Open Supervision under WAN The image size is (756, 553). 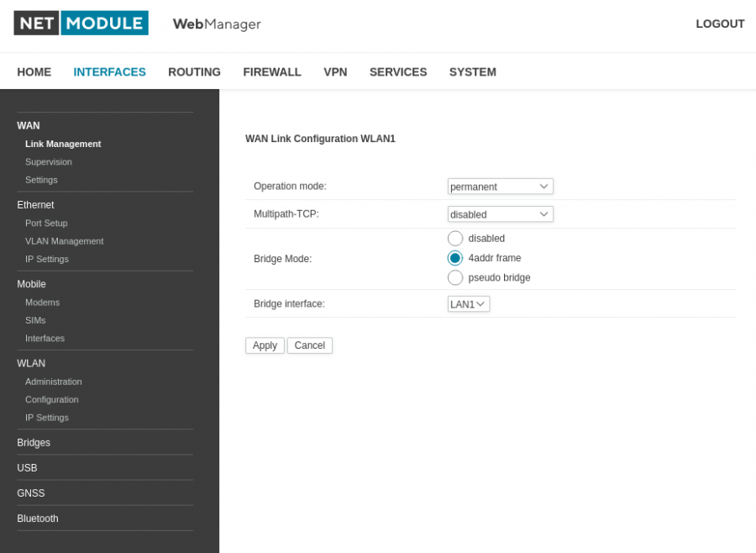click(x=49, y=162)
